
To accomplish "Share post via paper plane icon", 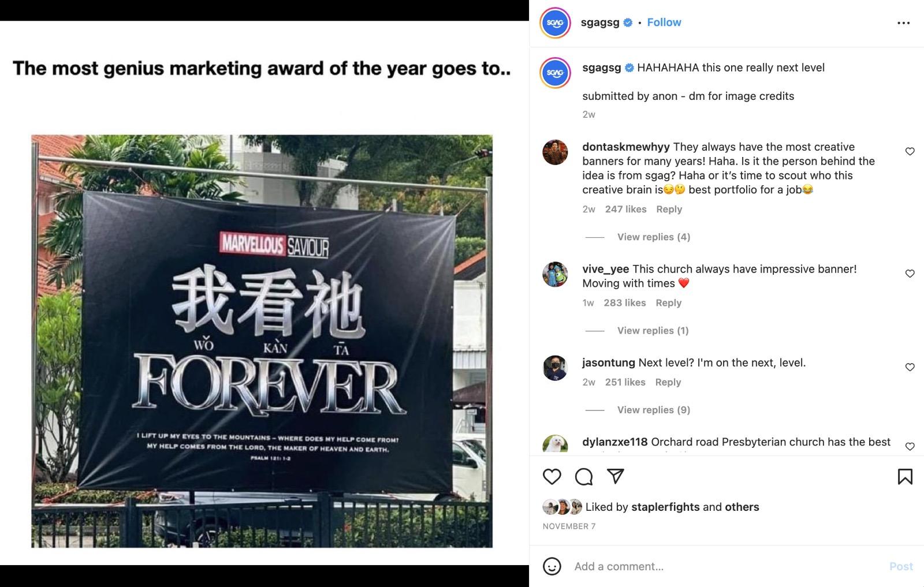I will [616, 476].
